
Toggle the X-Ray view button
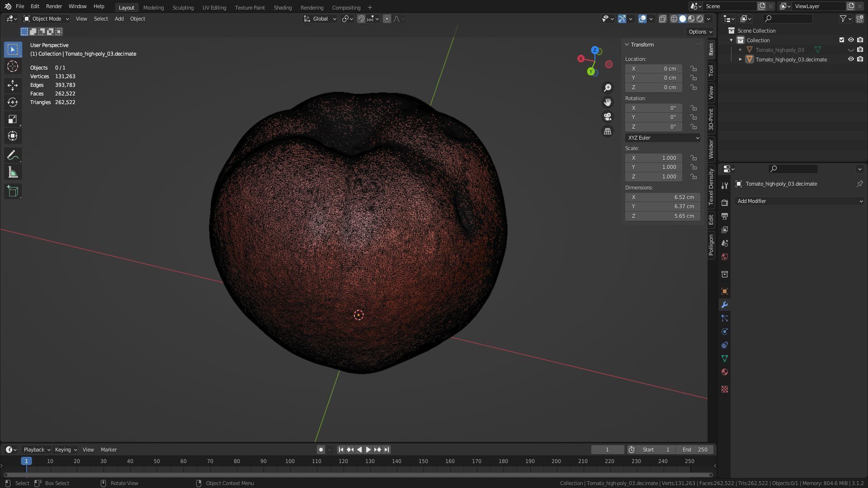662,19
